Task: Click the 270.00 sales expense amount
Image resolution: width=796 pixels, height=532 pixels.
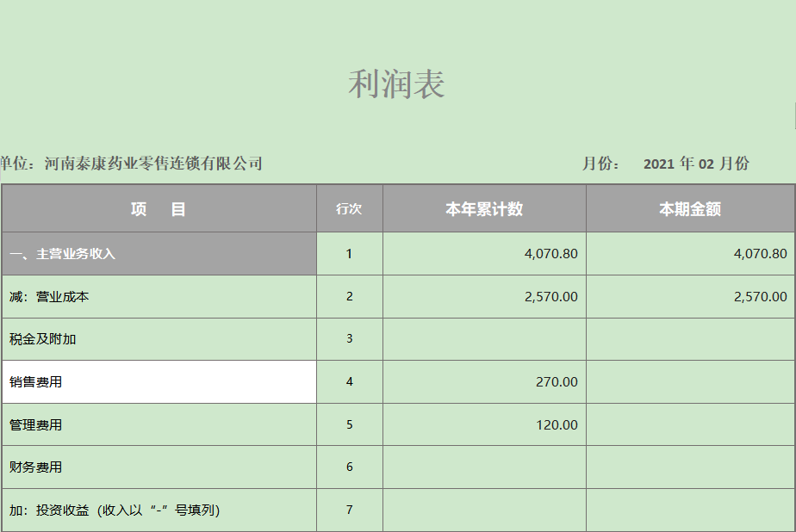Action: pyautogui.click(x=557, y=382)
